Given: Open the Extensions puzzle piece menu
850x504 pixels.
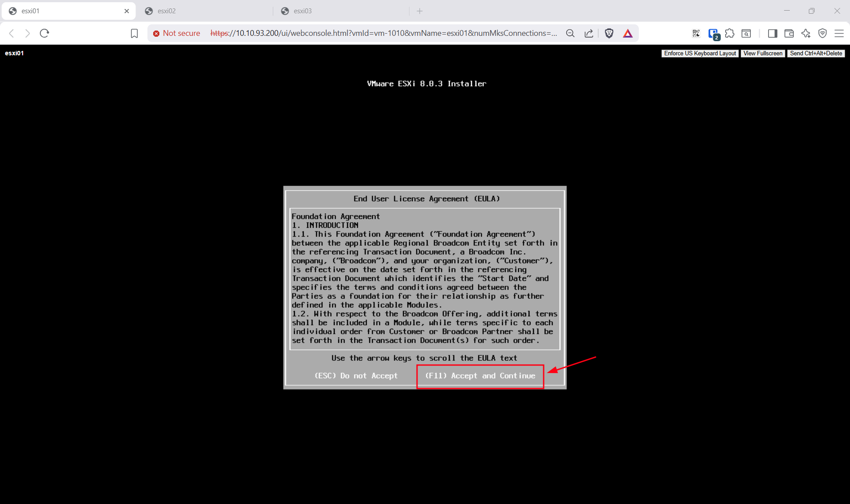Looking at the screenshot, I should [x=730, y=33].
